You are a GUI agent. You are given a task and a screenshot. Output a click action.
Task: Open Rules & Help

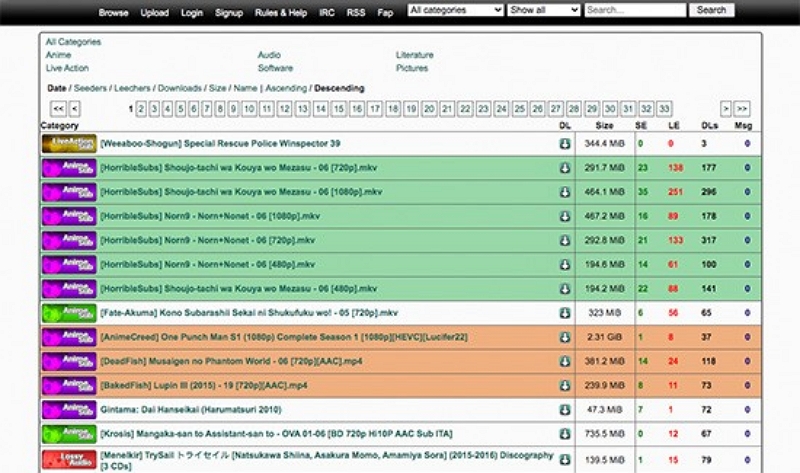pos(281,13)
